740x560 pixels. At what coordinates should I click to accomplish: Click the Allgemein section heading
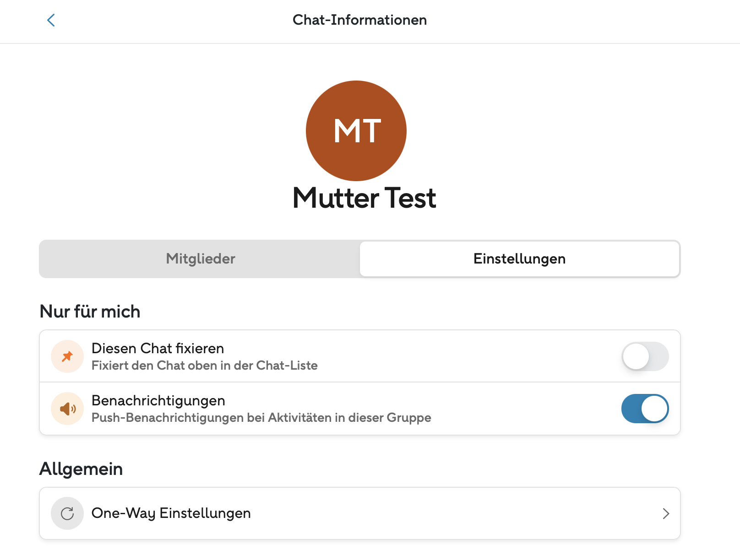coord(81,469)
